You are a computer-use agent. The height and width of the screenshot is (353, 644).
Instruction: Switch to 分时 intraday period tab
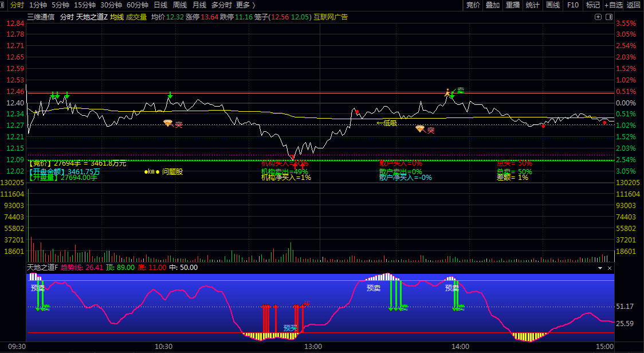[17, 5]
